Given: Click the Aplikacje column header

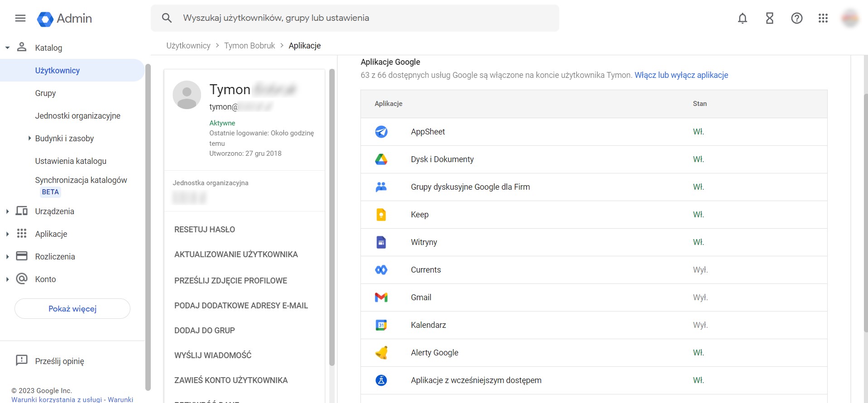Looking at the screenshot, I should tap(388, 104).
